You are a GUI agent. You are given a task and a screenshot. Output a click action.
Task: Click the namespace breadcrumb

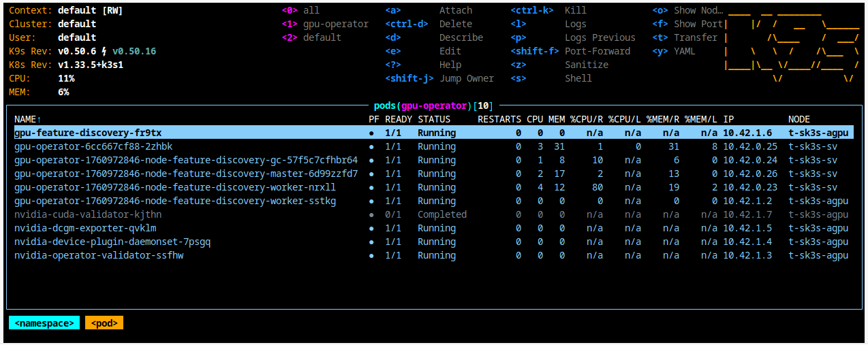[44, 323]
